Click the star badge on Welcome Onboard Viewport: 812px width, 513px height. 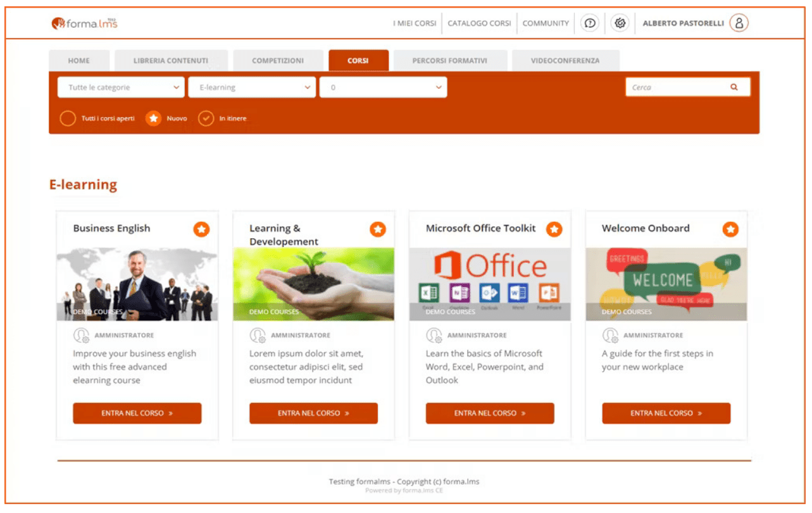730,229
